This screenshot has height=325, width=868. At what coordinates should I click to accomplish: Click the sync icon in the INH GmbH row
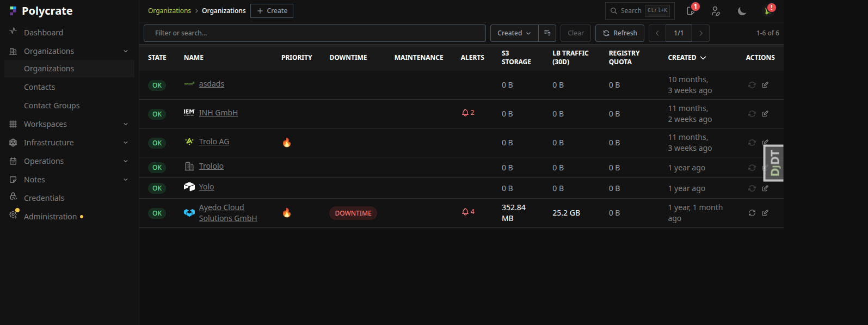(x=752, y=114)
